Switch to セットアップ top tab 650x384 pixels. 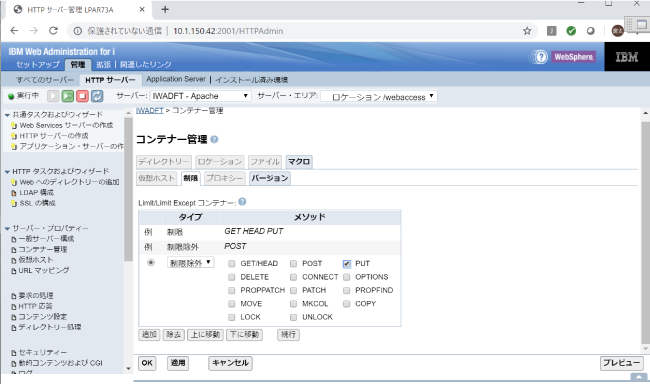[x=38, y=64]
